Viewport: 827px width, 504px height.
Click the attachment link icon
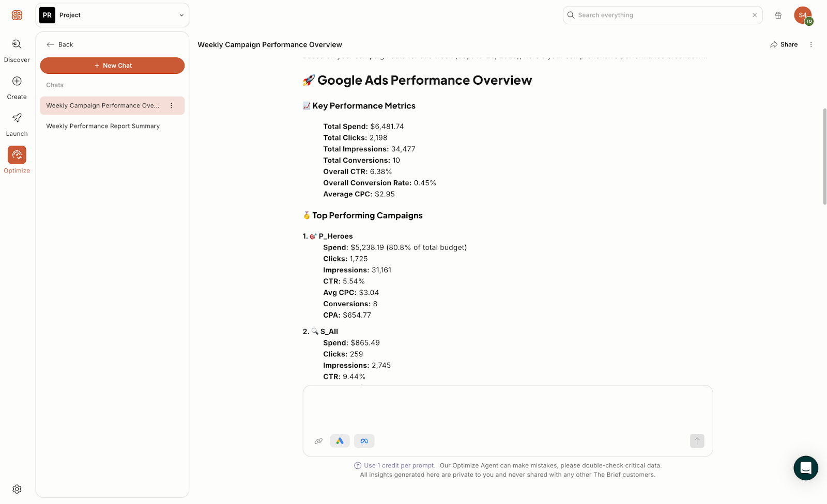318,441
